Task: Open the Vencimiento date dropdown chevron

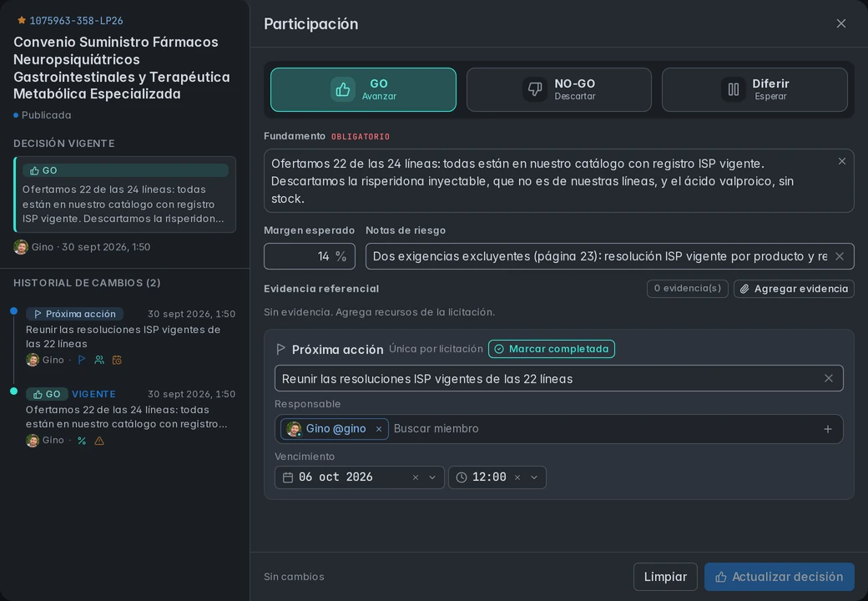Action: tap(432, 477)
